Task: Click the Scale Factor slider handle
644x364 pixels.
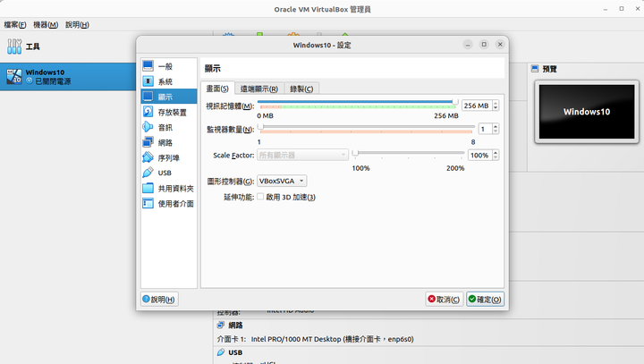Action: (x=355, y=153)
